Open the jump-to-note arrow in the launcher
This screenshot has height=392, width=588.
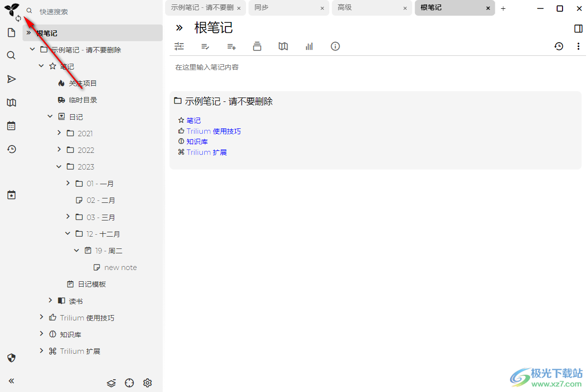[11, 79]
